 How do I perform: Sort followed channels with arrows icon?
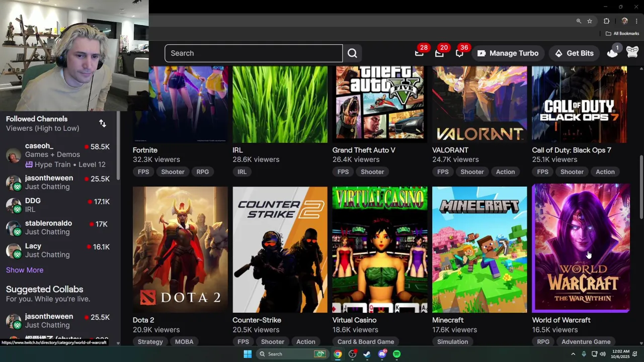[x=103, y=123]
